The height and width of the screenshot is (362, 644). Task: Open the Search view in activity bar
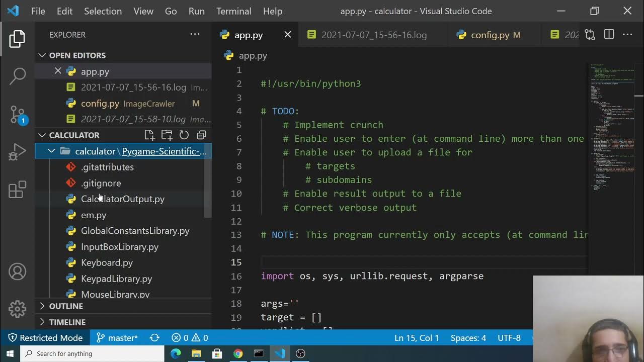coord(18,76)
